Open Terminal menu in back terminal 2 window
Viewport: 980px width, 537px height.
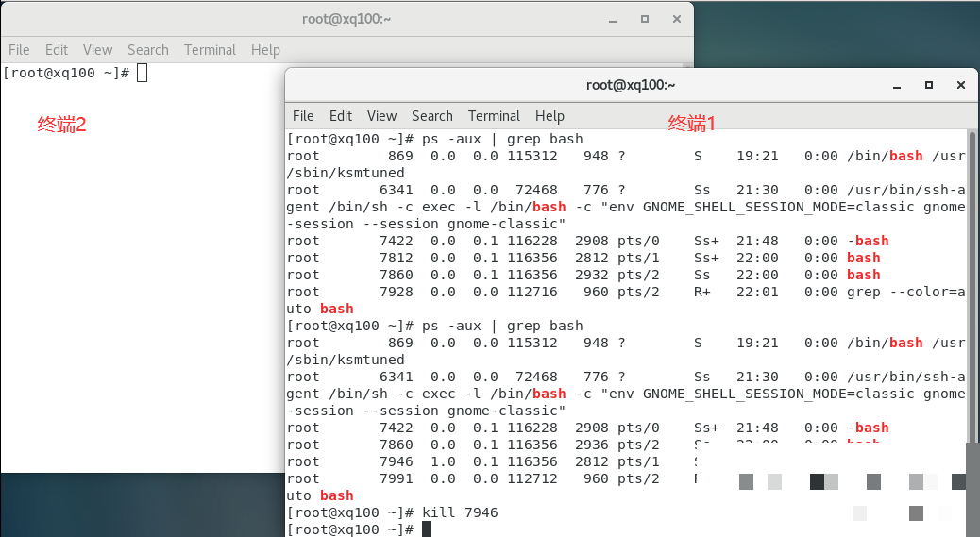tap(210, 50)
